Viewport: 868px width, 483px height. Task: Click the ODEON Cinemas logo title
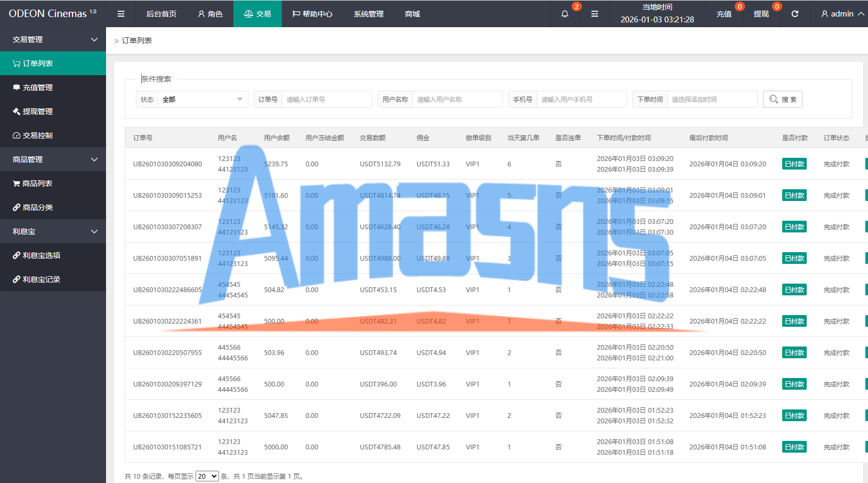(53, 14)
